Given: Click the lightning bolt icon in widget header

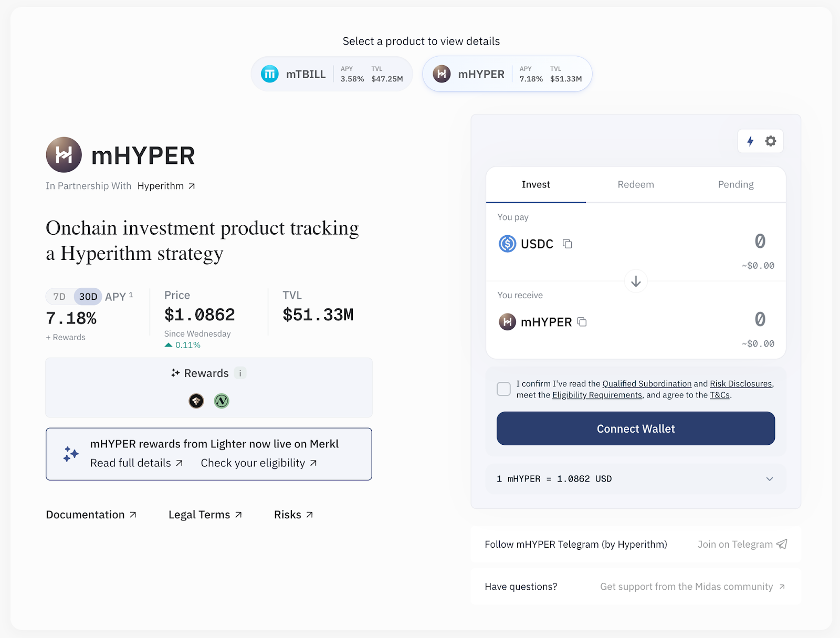Looking at the screenshot, I should point(750,141).
